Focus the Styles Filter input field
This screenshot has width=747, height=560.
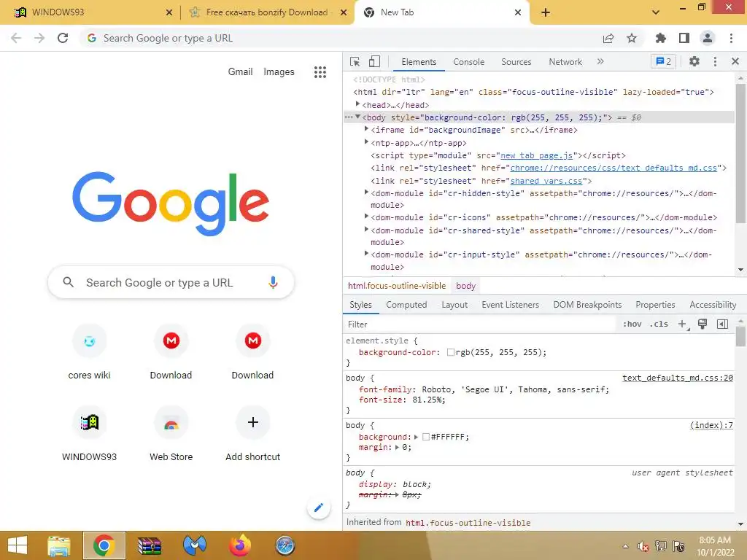coord(480,324)
